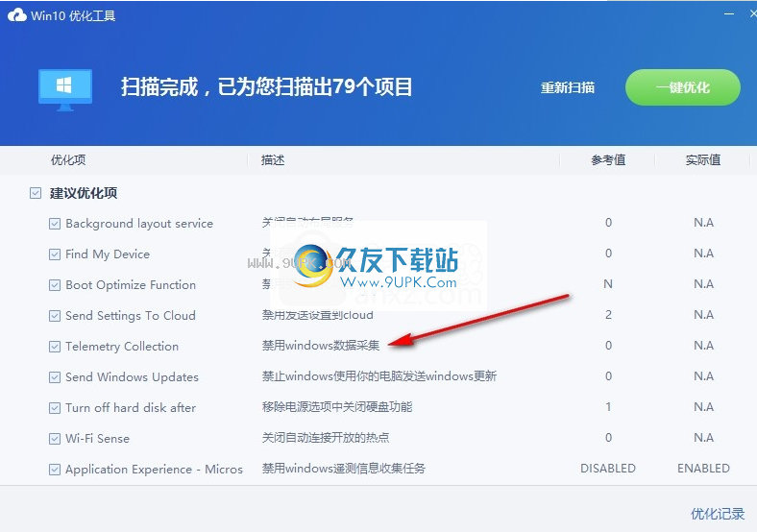Click the ENABLED actual value

point(703,469)
